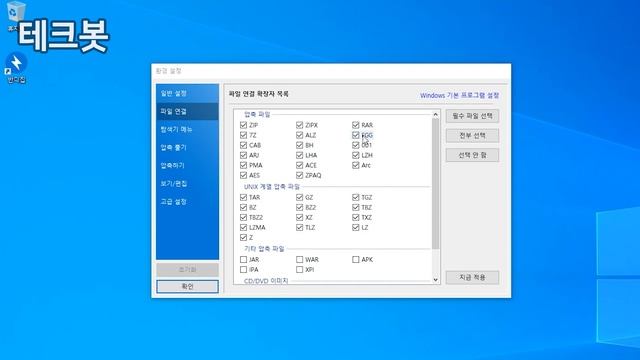
Task: Toggle the BZ checkbox
Action: tap(244, 207)
